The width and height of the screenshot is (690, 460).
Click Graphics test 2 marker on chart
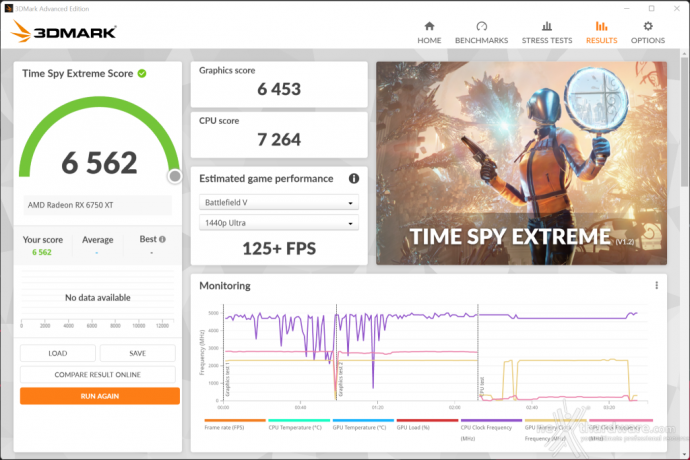[x=340, y=379]
